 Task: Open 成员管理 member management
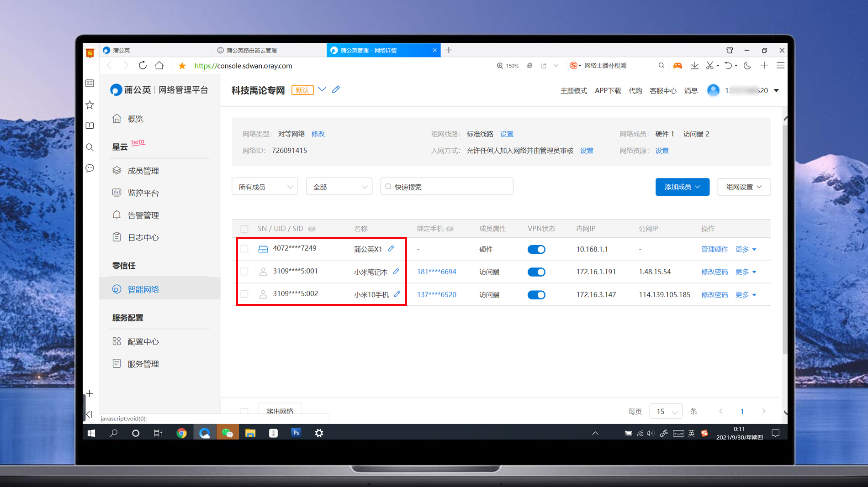click(x=143, y=170)
